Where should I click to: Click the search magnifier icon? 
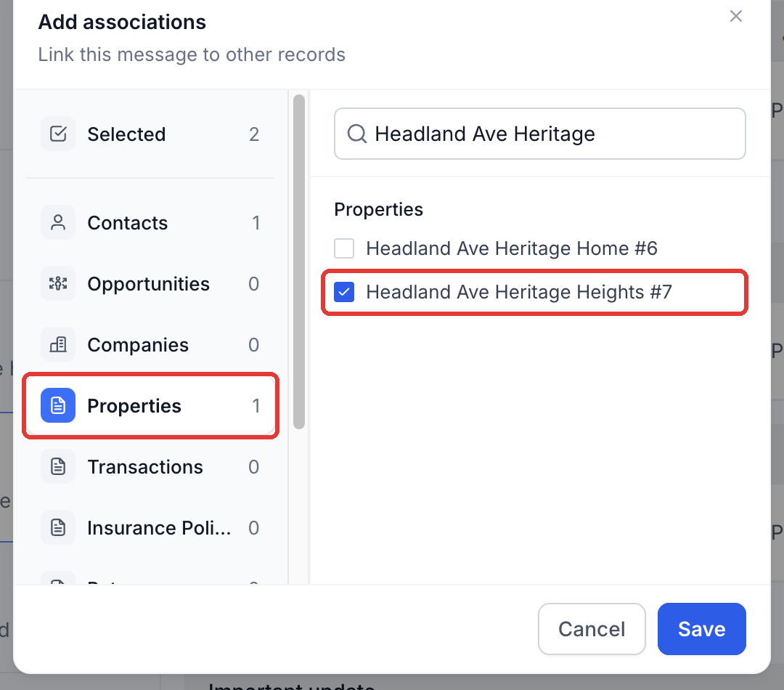coord(357,134)
